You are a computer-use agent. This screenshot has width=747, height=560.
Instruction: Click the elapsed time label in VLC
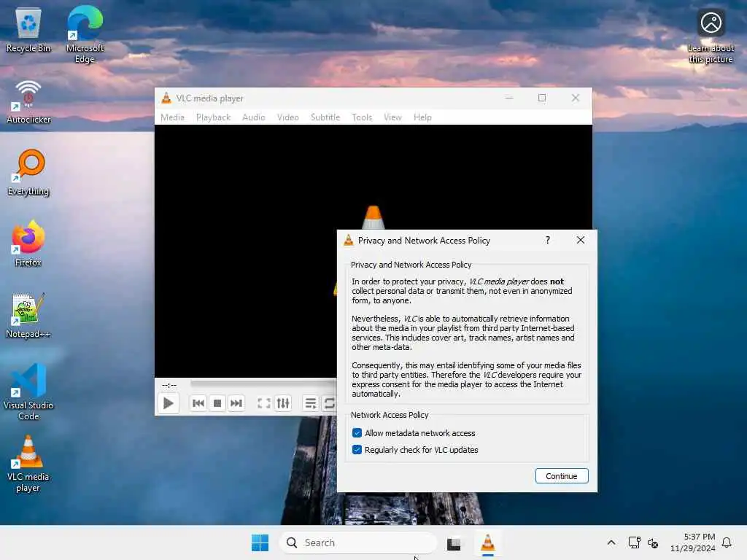[x=169, y=385]
